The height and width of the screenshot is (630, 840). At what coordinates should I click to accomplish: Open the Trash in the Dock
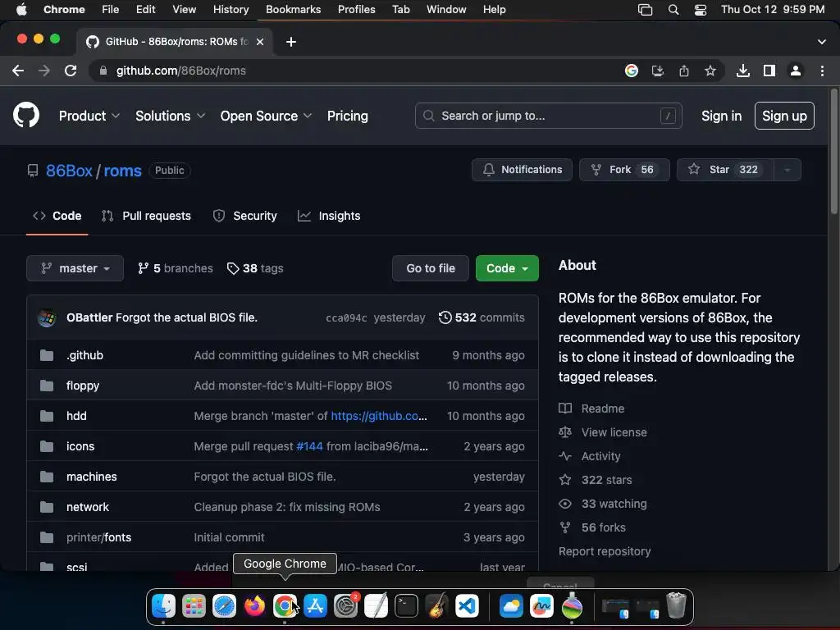tap(676, 606)
